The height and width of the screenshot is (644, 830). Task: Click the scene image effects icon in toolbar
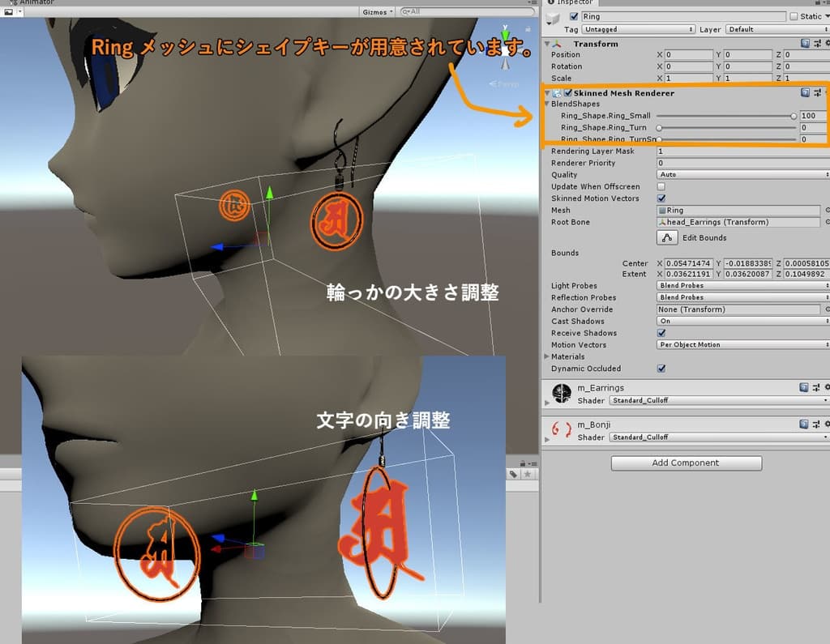click(9, 12)
